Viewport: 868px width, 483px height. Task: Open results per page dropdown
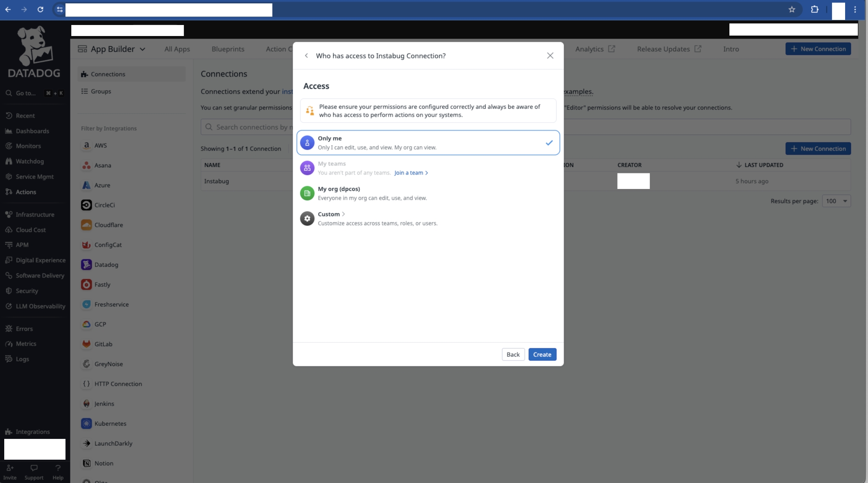coord(836,201)
